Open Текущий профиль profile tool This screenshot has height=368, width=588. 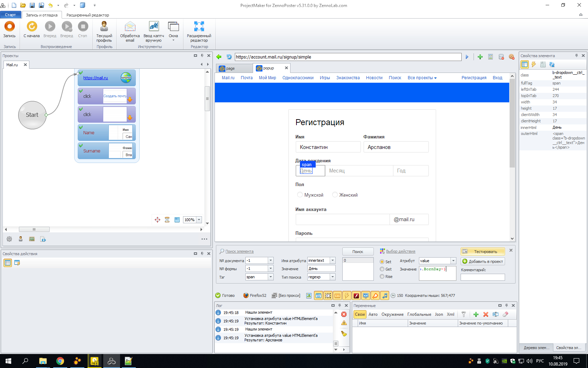point(104,32)
